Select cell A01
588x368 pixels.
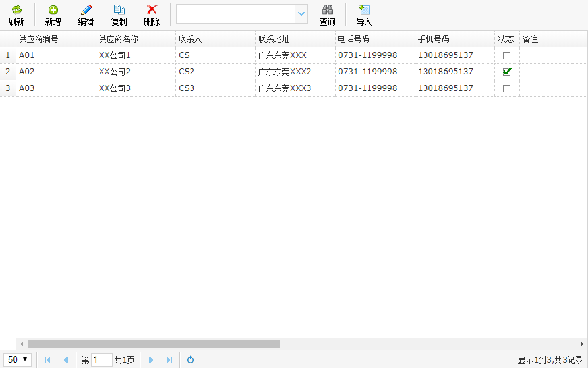[56, 55]
